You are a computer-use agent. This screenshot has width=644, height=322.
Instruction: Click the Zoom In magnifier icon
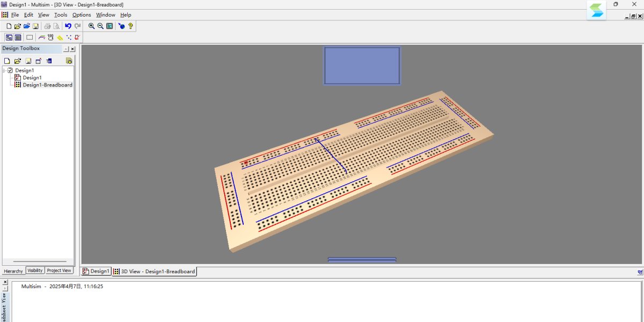point(92,26)
